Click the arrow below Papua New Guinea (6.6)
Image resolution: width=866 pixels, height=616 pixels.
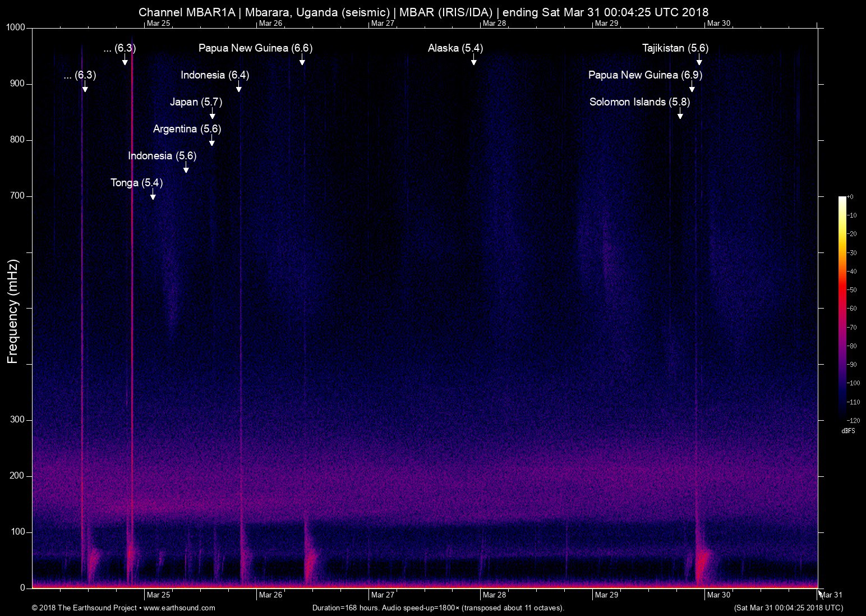(x=302, y=61)
